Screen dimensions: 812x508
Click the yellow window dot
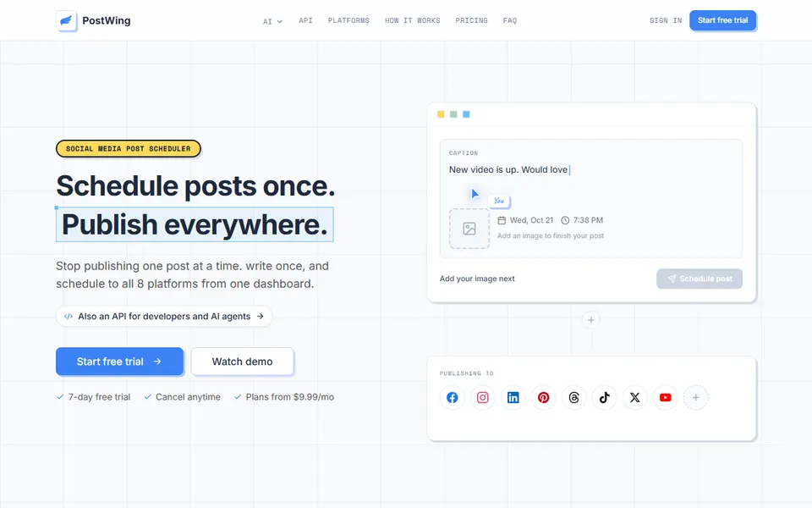point(441,114)
